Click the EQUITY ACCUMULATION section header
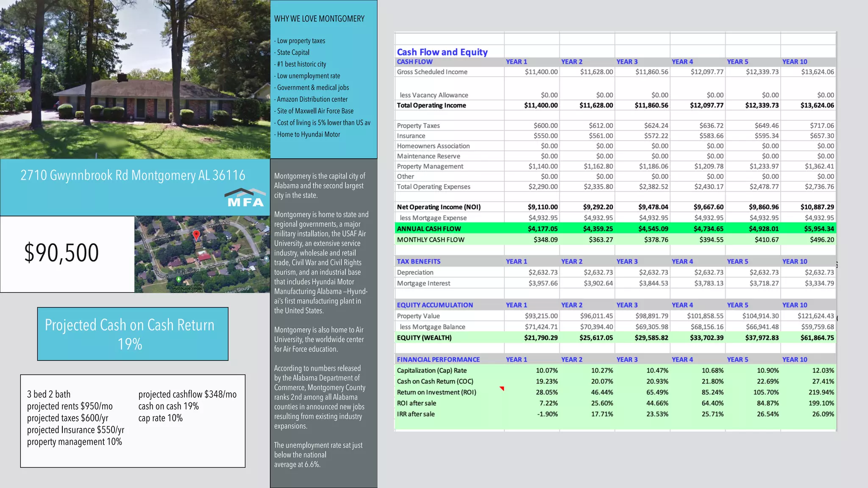This screenshot has height=488, width=868. [x=435, y=305]
